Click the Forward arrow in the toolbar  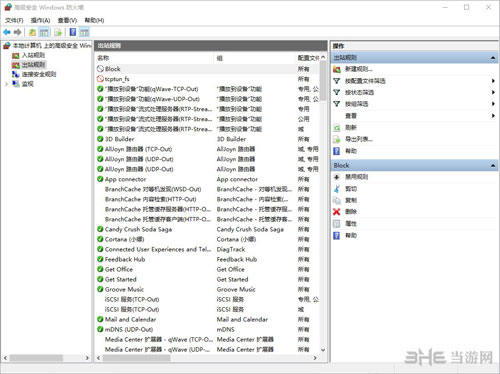[x=18, y=32]
